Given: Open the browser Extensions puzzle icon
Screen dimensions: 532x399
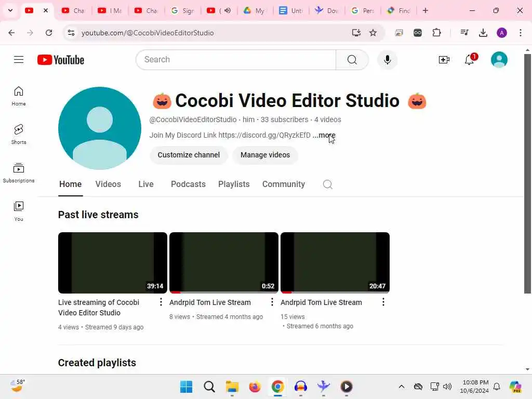Looking at the screenshot, I should [x=436, y=33].
